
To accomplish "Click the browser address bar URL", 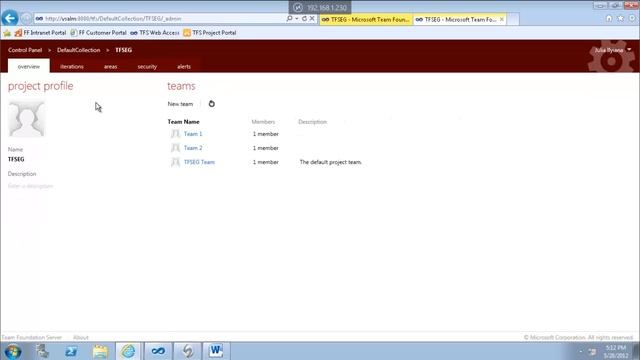I will click(159, 18).
